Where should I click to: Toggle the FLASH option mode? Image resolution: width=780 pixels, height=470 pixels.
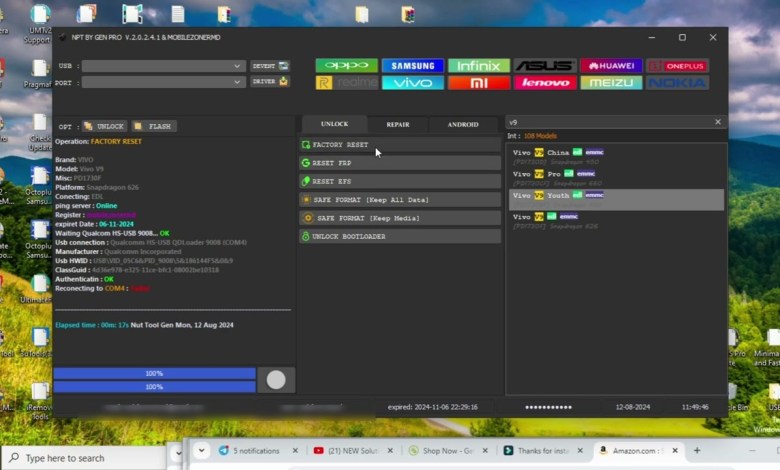tap(153, 127)
